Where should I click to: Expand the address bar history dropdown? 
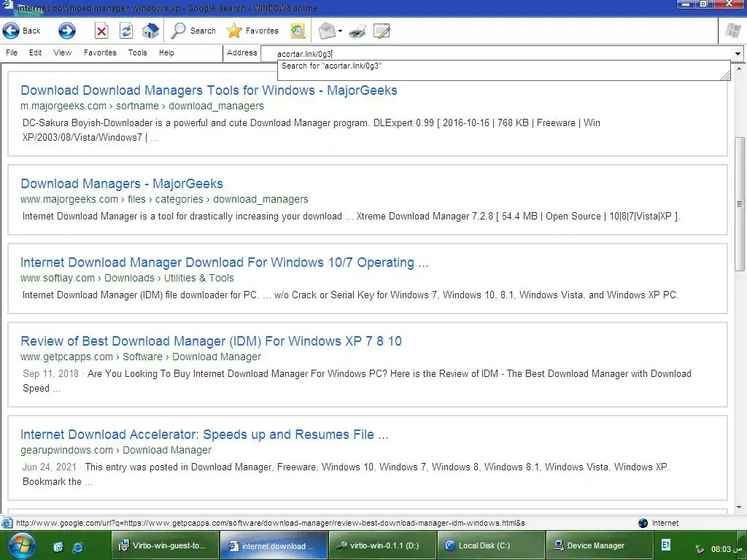click(x=738, y=54)
